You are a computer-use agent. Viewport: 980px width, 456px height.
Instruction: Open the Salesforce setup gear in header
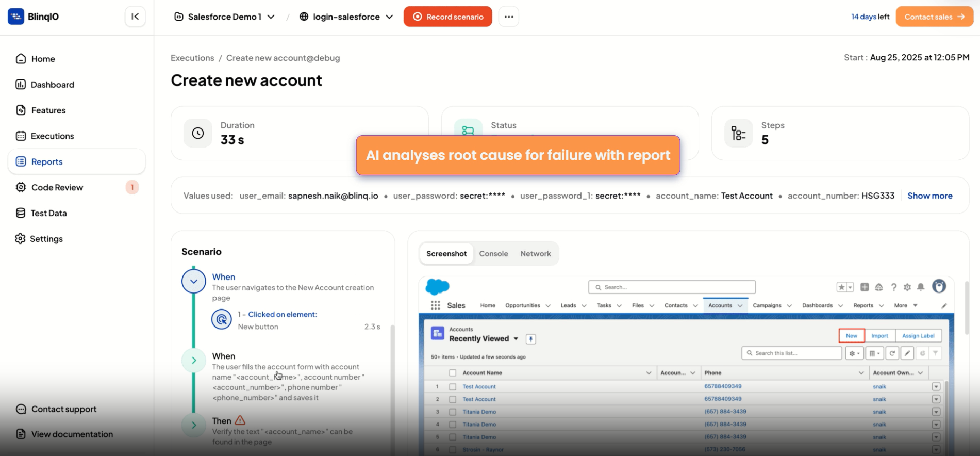pos(907,287)
